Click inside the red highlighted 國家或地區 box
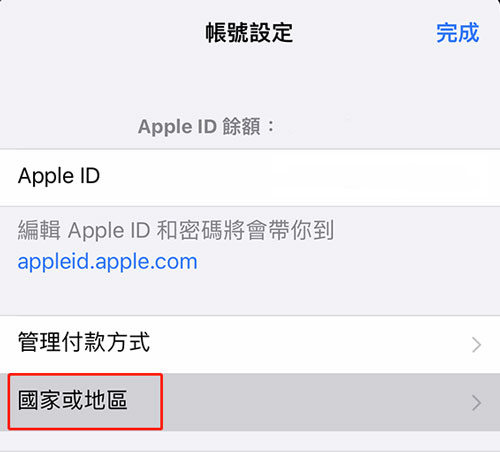 tap(85, 401)
